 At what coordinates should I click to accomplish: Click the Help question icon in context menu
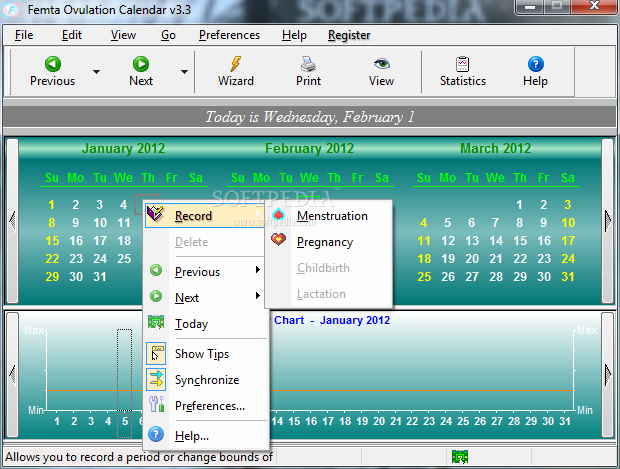156,434
